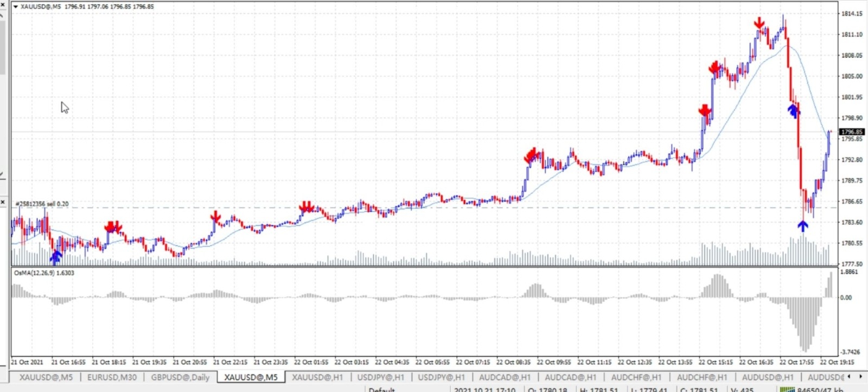Click the current price tag 1796.85 on the price axis
The height and width of the screenshot is (392, 868).
click(x=851, y=132)
